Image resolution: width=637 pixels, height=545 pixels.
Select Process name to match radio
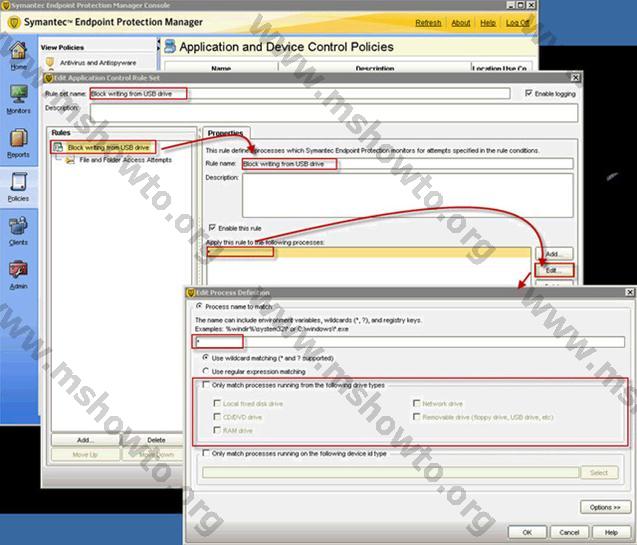point(199,306)
